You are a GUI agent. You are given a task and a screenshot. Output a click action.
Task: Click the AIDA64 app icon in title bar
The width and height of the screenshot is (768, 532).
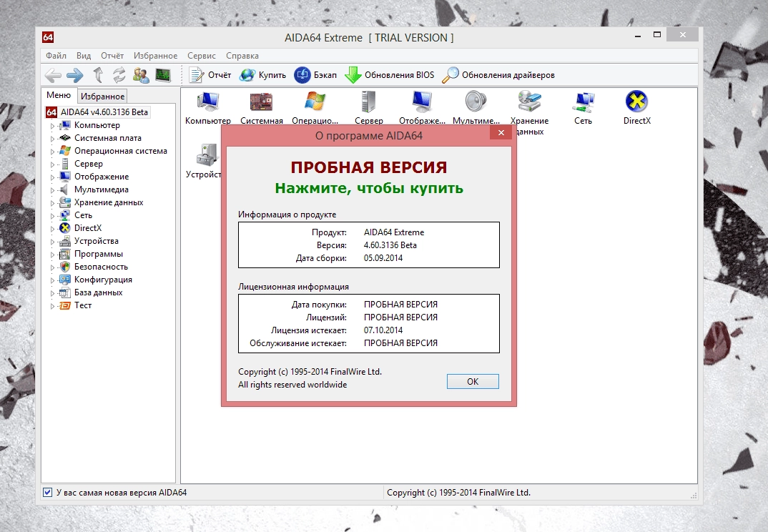coord(48,37)
